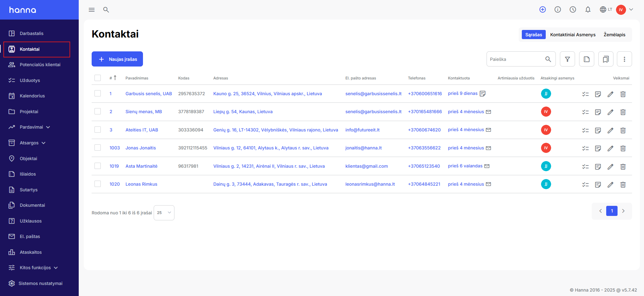Toggle the select-all header checkbox
This screenshot has height=296, width=644.
click(x=98, y=78)
